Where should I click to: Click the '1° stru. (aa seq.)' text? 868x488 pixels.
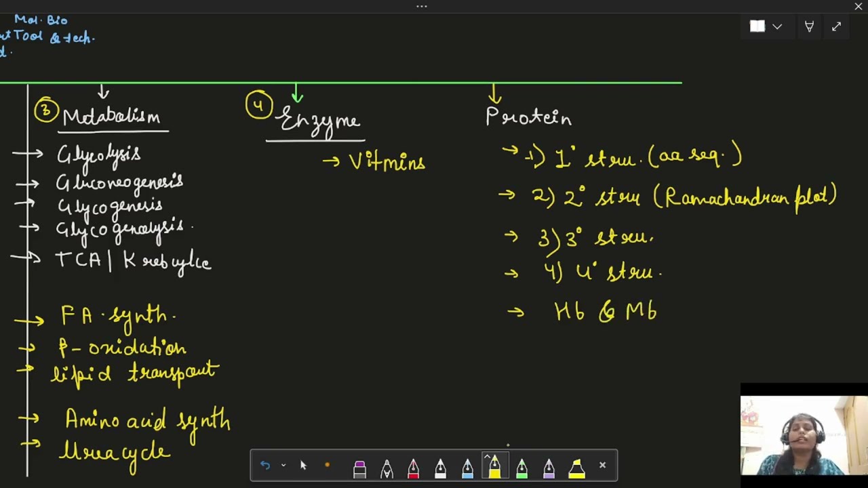tap(648, 158)
